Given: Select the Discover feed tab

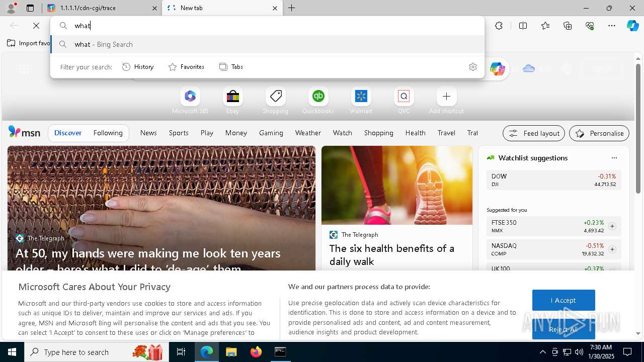Looking at the screenshot, I should (x=68, y=133).
